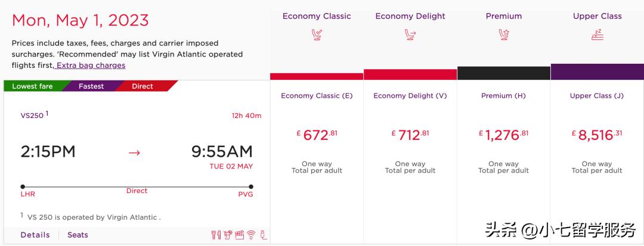The height and width of the screenshot is (246, 644).
Task: Select Upper Class (J) fare at £8,516.31
Action: (x=597, y=135)
